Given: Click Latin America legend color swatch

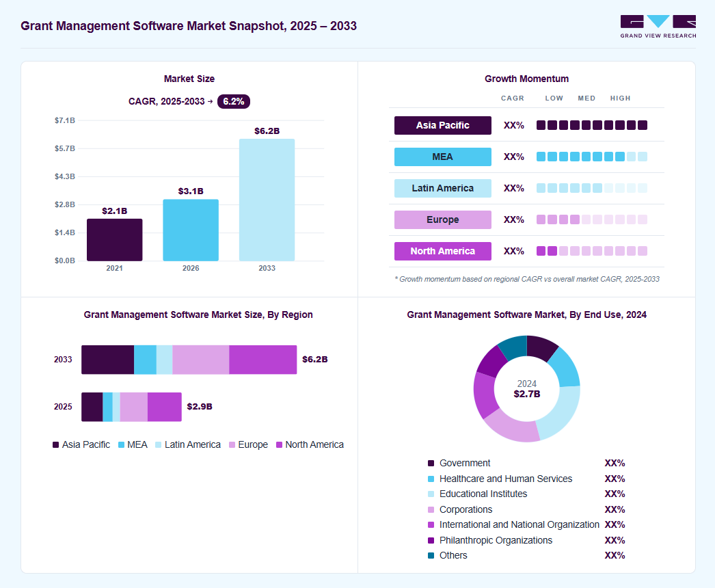Looking at the screenshot, I should coord(158,445).
